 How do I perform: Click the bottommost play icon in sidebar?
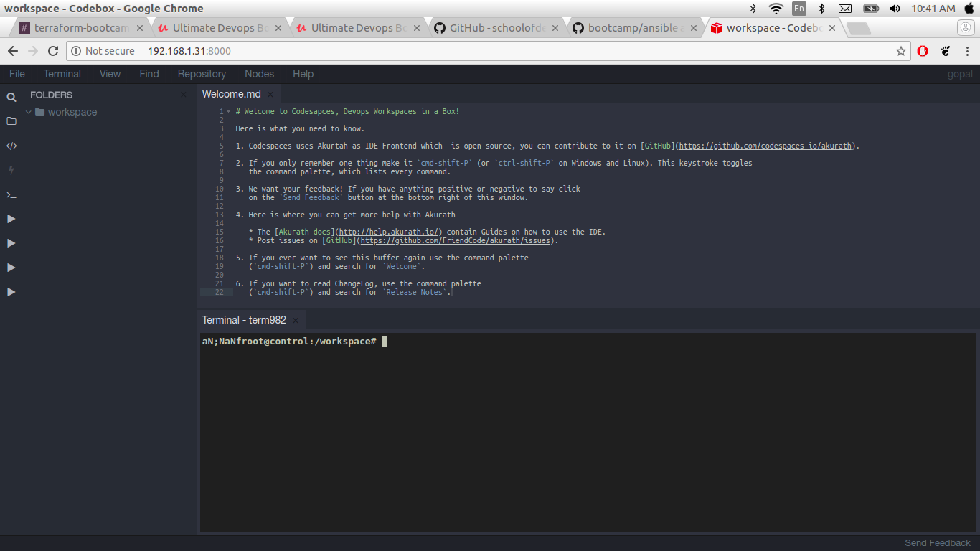pyautogui.click(x=11, y=292)
